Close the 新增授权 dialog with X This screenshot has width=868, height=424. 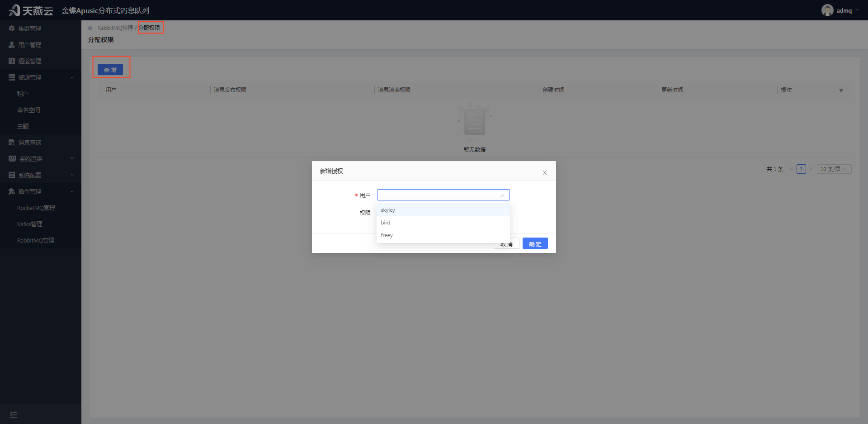[545, 172]
